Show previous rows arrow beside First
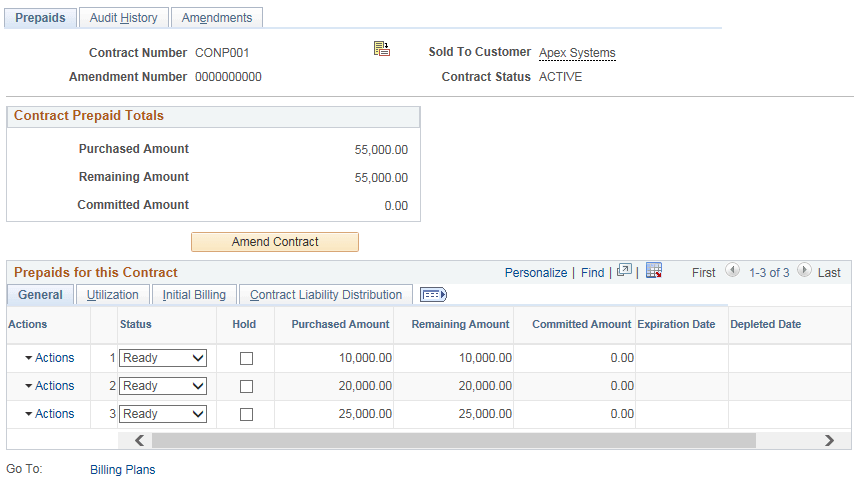The height and width of the screenshot is (480, 862). (732, 271)
